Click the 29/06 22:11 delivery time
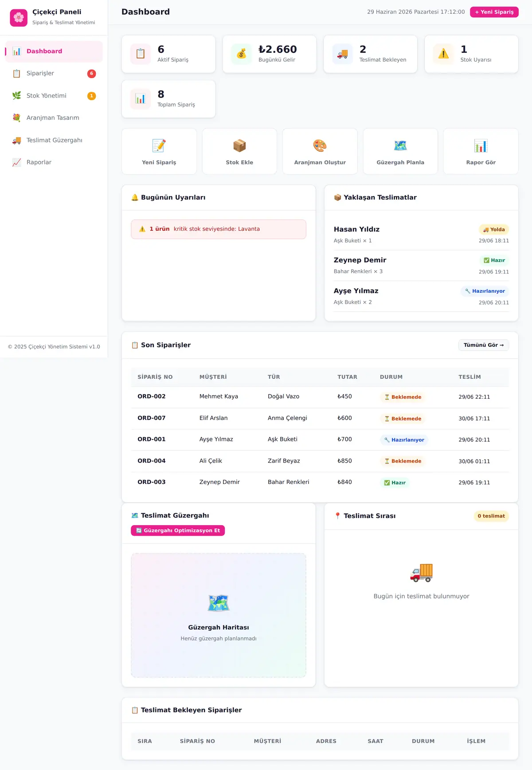532x770 pixels. [x=474, y=397]
